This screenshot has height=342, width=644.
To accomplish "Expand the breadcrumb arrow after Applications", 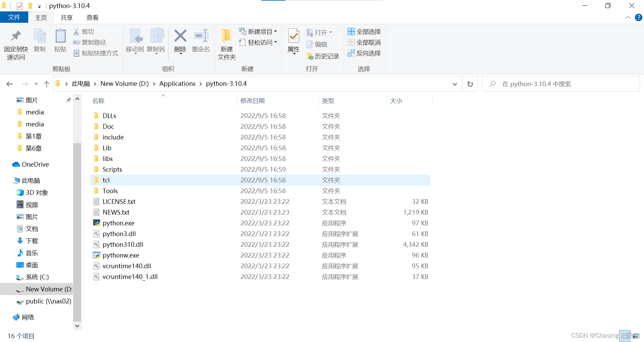I will coord(201,84).
